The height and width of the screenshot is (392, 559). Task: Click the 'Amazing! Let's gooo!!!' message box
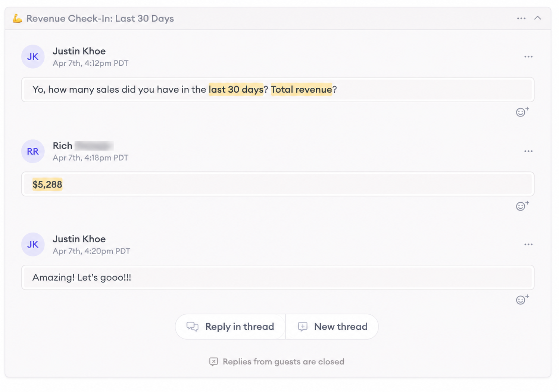[x=278, y=277]
